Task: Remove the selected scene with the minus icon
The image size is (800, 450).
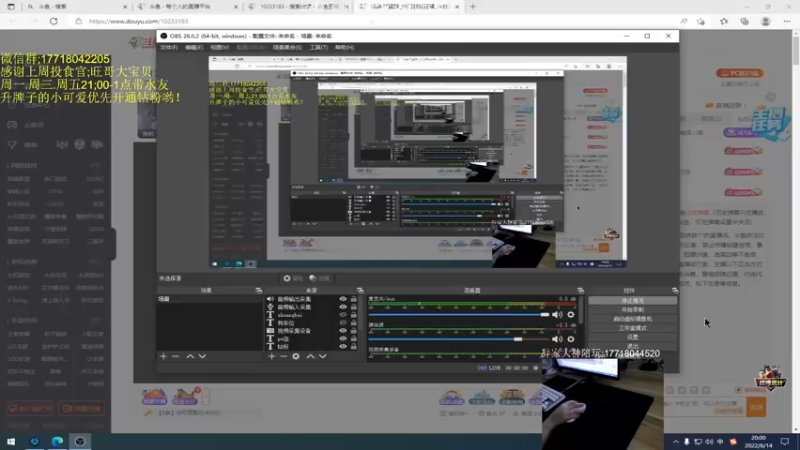Action: coord(176,356)
